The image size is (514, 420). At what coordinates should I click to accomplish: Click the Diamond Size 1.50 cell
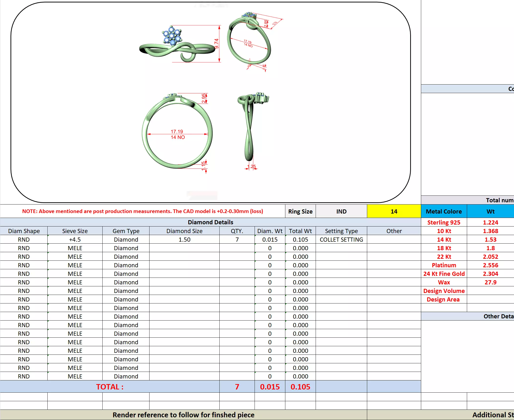click(184, 239)
